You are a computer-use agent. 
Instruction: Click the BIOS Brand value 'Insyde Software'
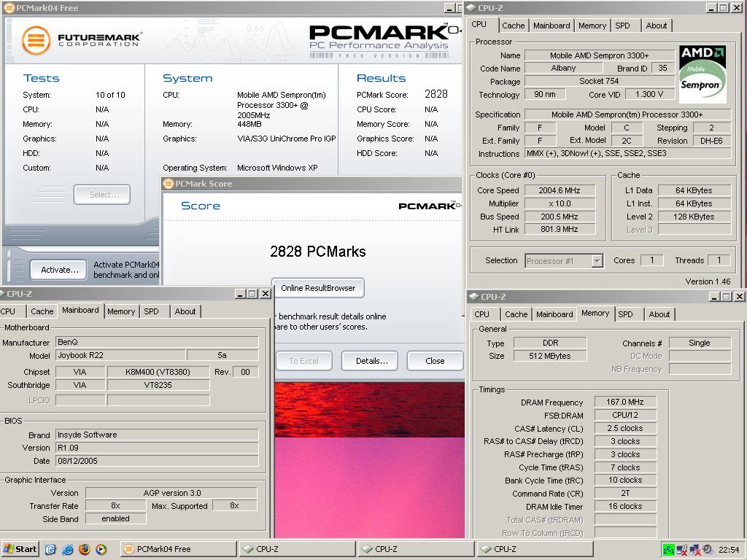click(x=157, y=435)
